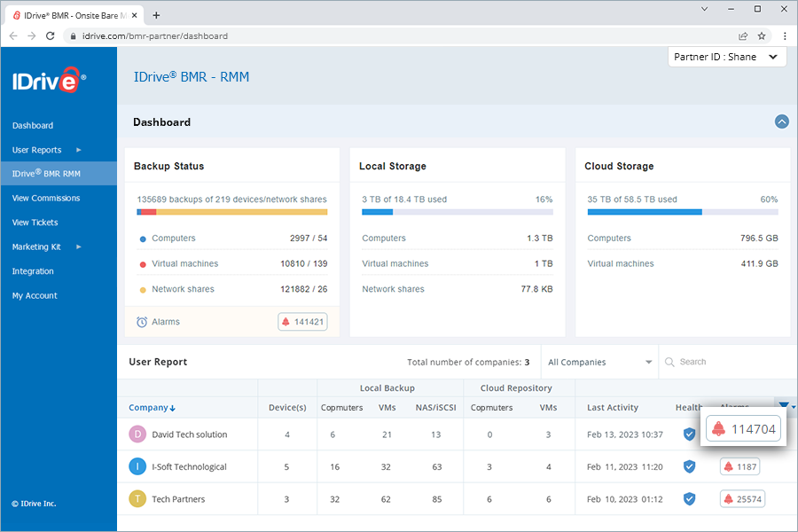Click the alarm bell icon on 141421 badge
The image size is (798, 532).
pyautogui.click(x=286, y=322)
